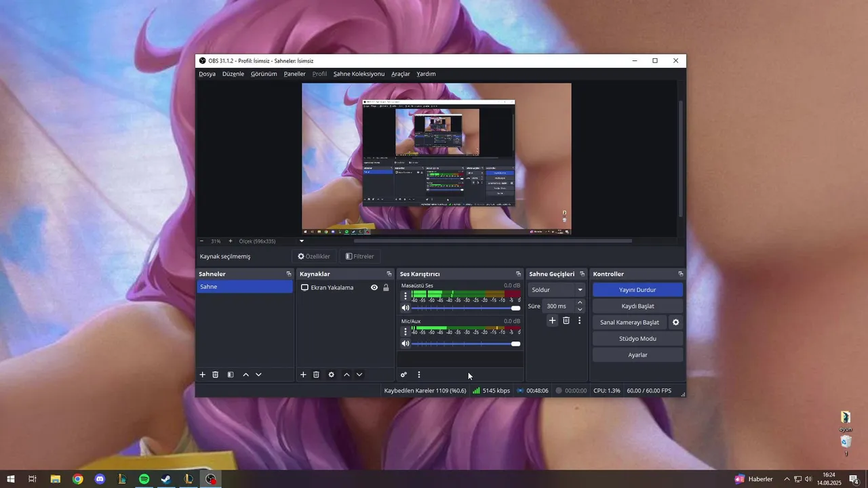Open Dosya menu
Viewport: 868px width, 488px height.
point(207,74)
